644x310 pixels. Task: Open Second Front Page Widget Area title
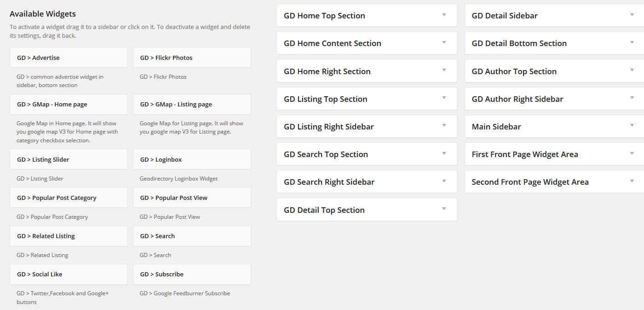(x=530, y=182)
